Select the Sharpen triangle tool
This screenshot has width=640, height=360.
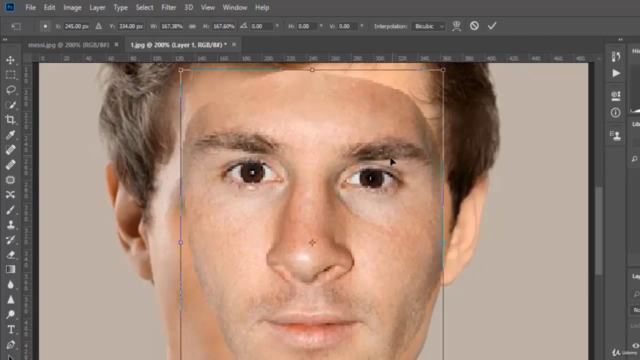[11, 300]
